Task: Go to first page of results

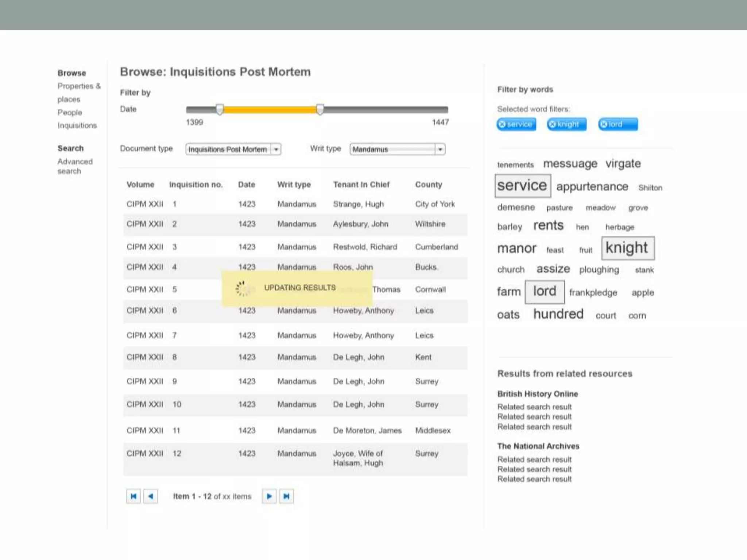Action: click(x=133, y=496)
